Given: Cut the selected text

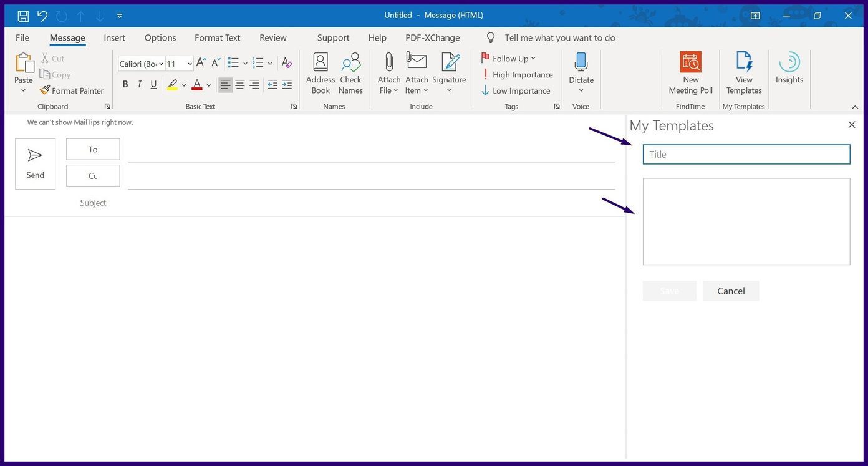Looking at the screenshot, I should click(52, 59).
